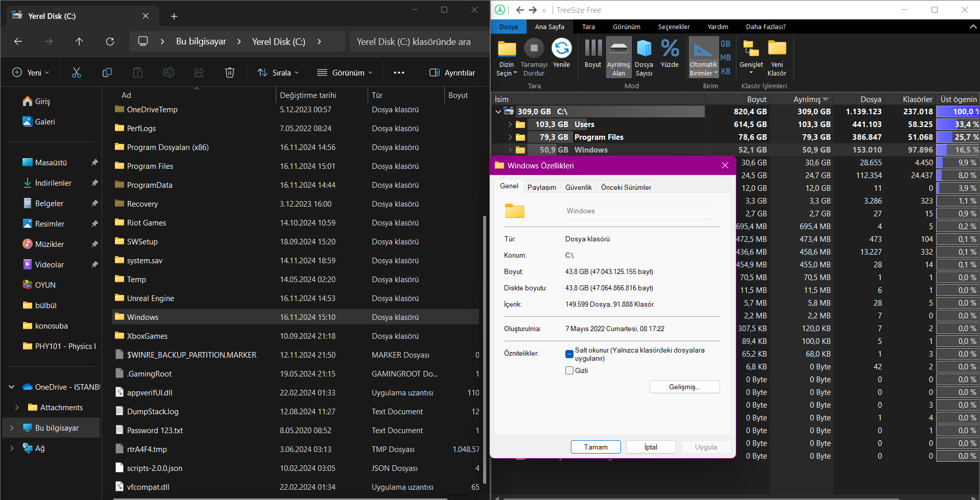The image size is (980, 500).
Task: Click Tamam in Windows Özellikleri dialog
Action: 596,447
